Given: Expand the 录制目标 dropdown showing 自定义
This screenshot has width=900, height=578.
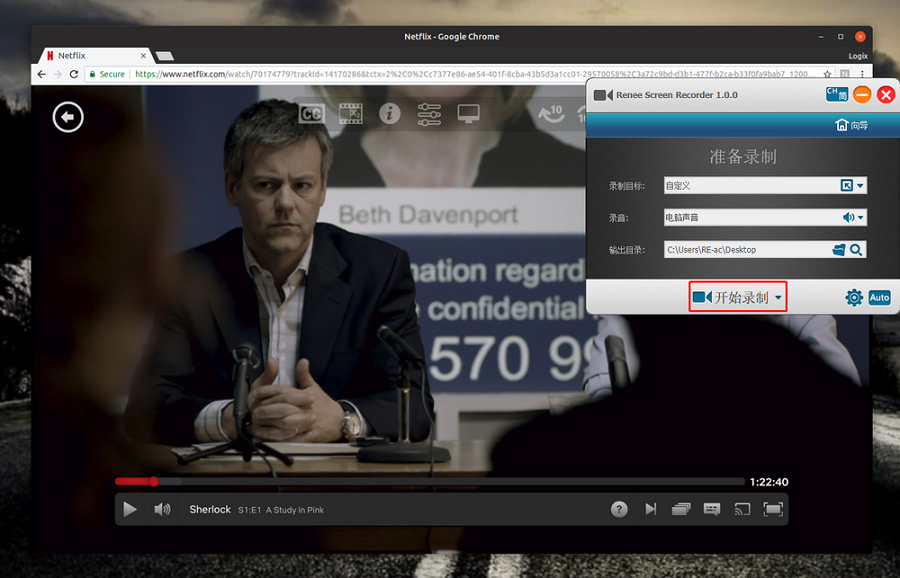Looking at the screenshot, I should 860,185.
